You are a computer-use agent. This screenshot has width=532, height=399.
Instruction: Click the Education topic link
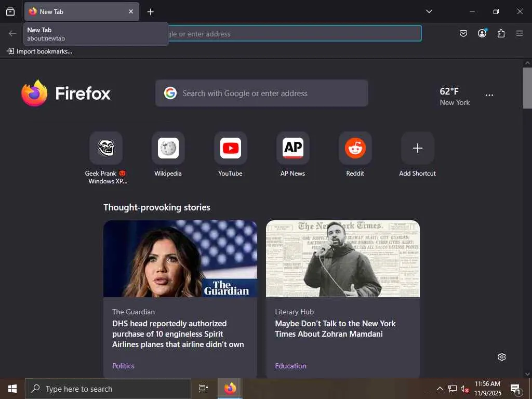[290, 366]
